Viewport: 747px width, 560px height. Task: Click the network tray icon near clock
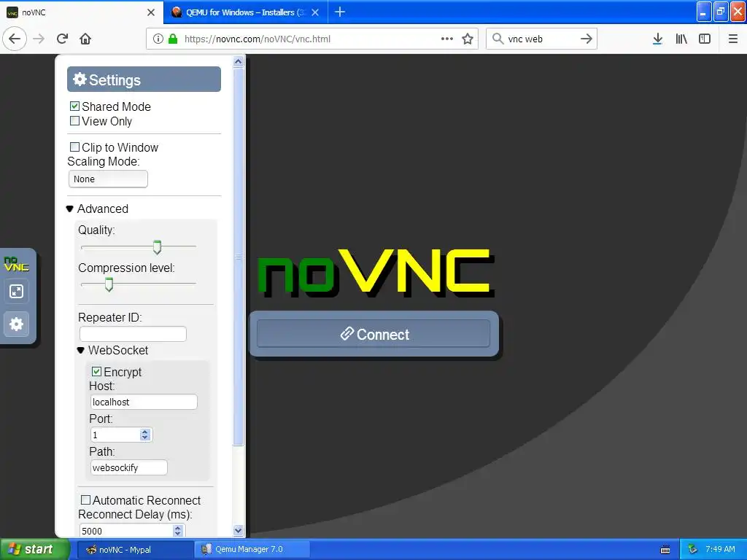pos(693,549)
